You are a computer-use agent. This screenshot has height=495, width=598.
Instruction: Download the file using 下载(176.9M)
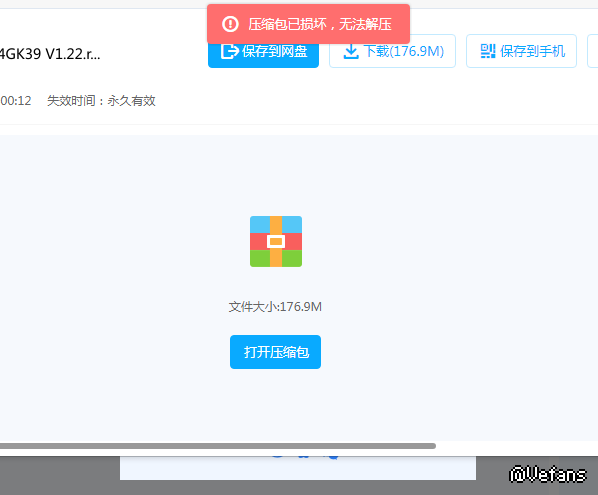pos(392,51)
